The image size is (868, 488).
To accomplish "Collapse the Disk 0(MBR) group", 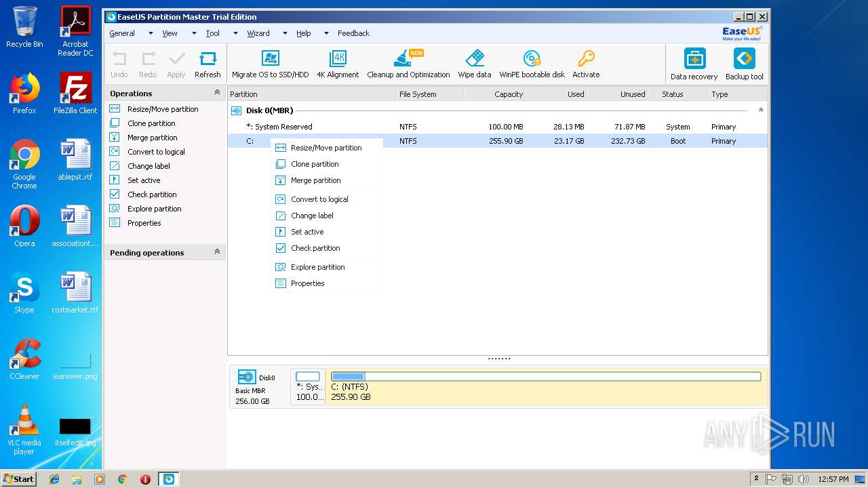I will tap(760, 110).
